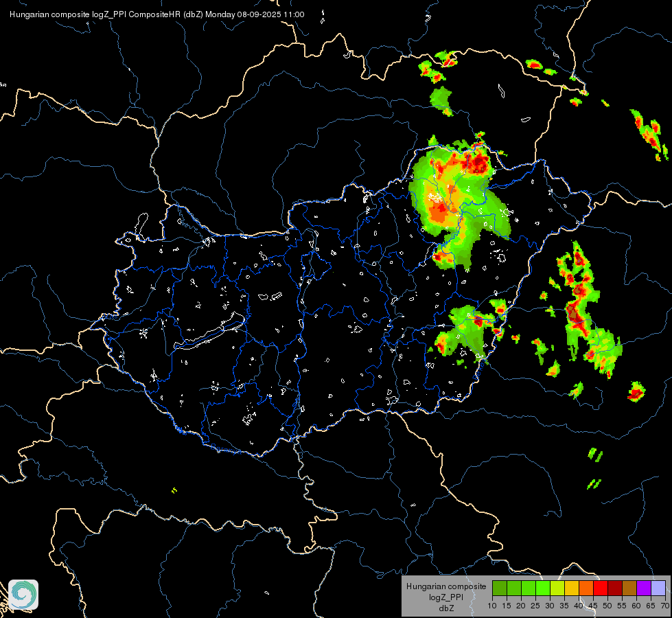Click the header title starting 'Hungarian composite logZ_PPI'

pos(157,14)
